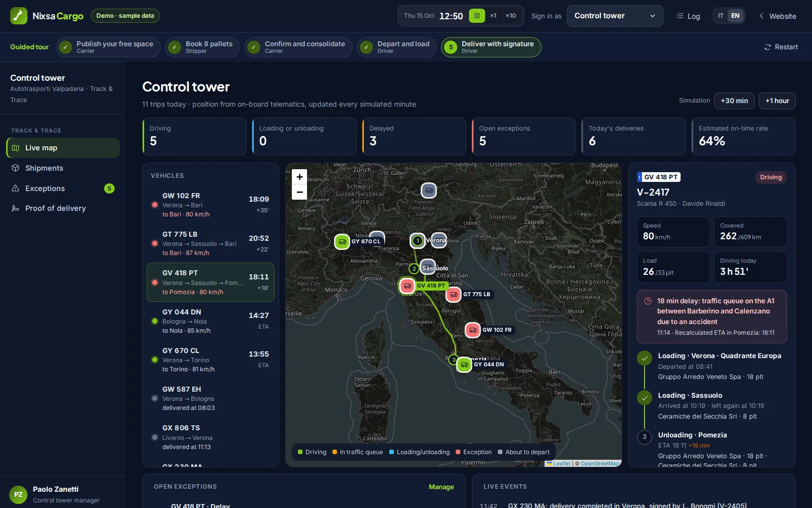Switch language to EN
The image size is (812, 508).
tap(735, 16)
